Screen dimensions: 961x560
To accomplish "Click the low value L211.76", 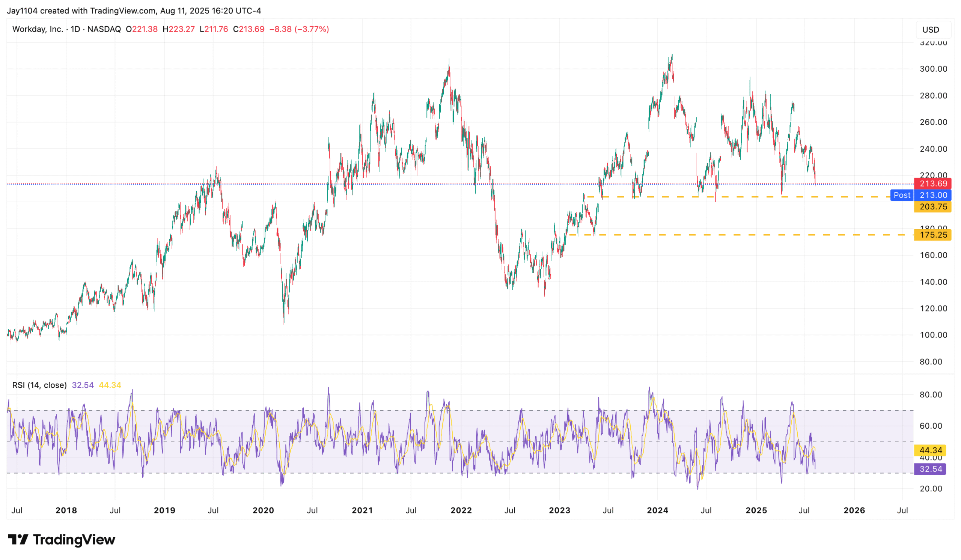I will point(214,29).
